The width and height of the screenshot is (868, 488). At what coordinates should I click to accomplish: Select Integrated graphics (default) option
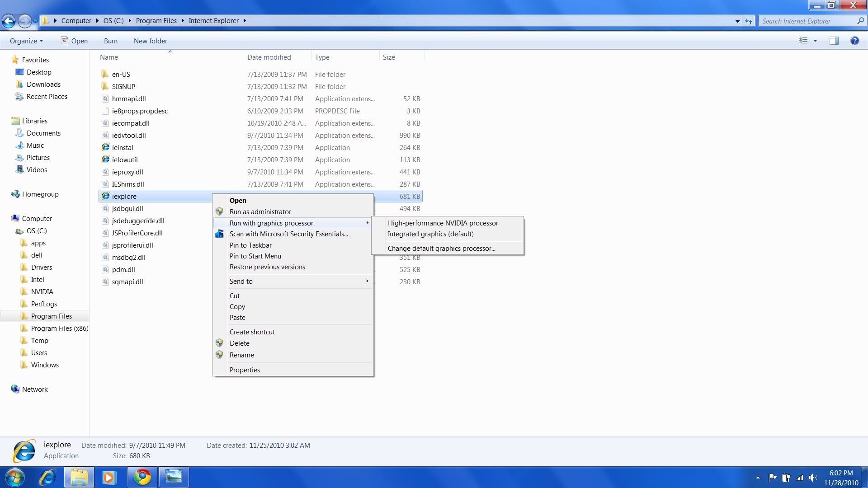pyautogui.click(x=430, y=234)
